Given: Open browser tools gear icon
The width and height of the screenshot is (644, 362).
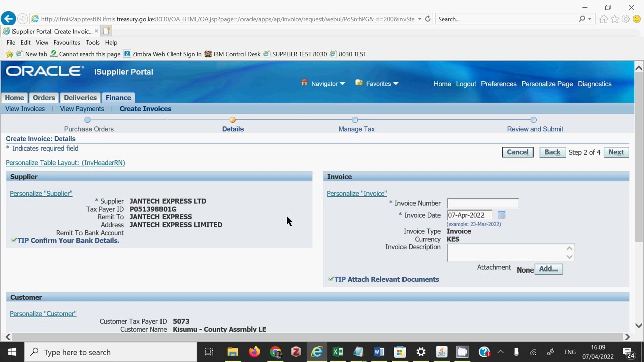Looking at the screenshot, I should point(626,19).
